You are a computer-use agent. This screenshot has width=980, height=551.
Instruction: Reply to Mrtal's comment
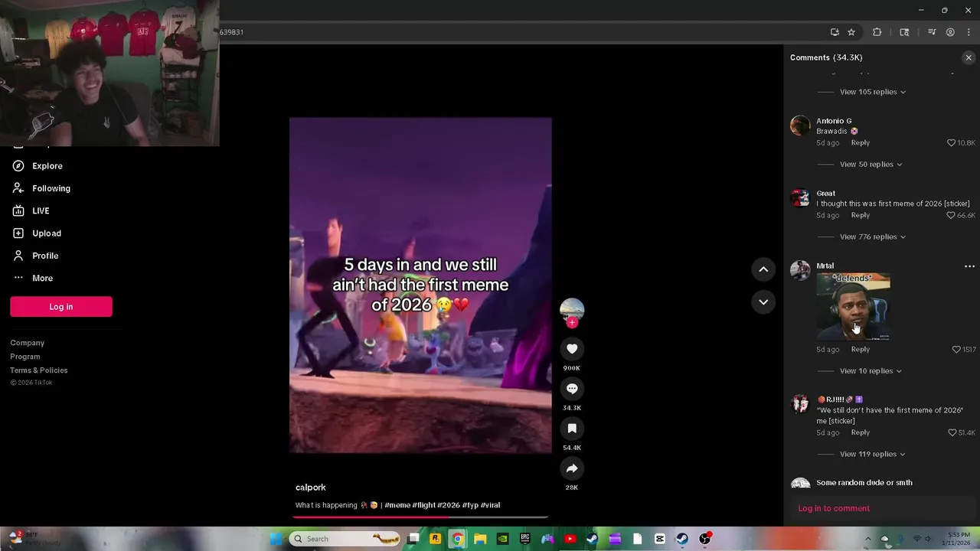[x=861, y=350]
